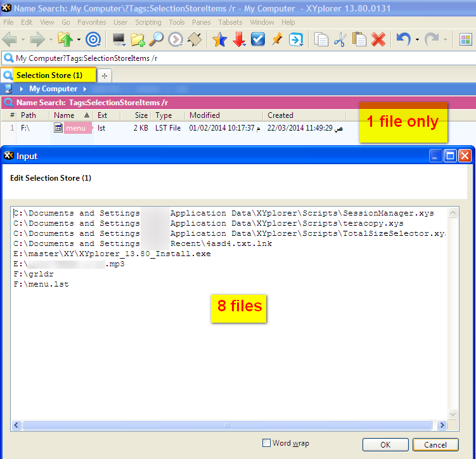
Task: Click the Hotlist target icon
Action: point(93,40)
